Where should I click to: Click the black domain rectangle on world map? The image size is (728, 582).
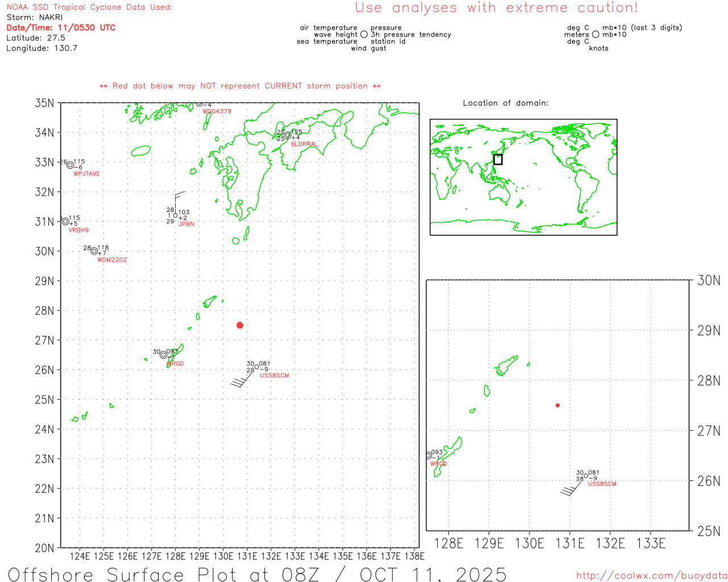(498, 160)
